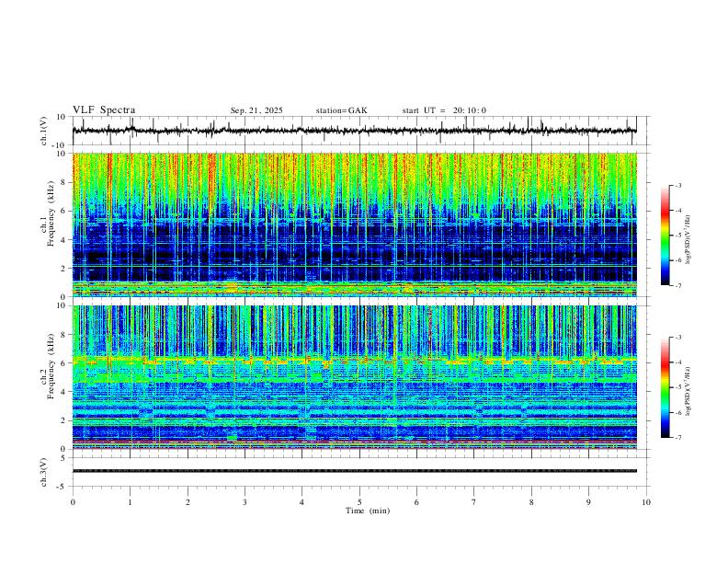
Task: Click time axis tick label "9" at bottom
Action: [588, 502]
